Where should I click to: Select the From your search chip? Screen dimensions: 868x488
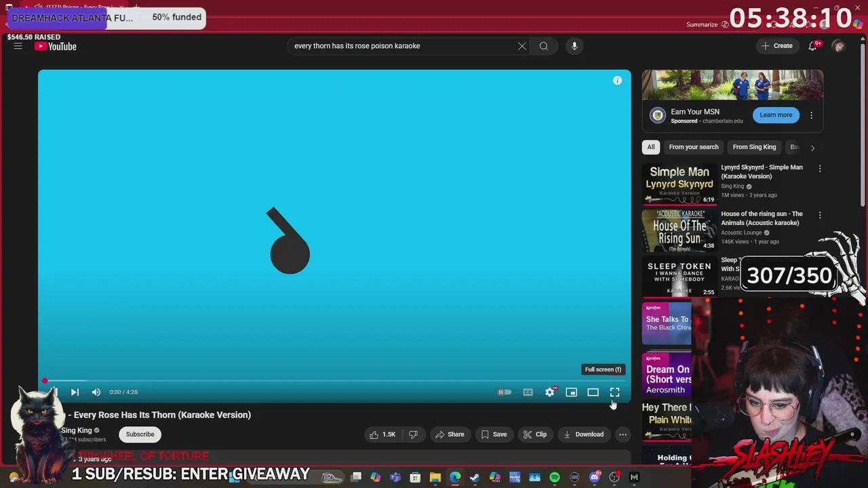tap(694, 147)
